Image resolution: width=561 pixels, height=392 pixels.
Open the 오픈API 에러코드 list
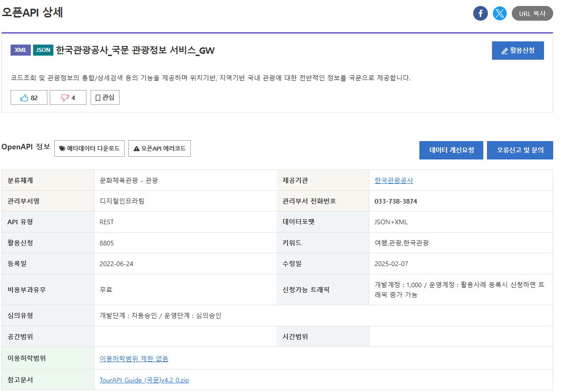point(160,148)
